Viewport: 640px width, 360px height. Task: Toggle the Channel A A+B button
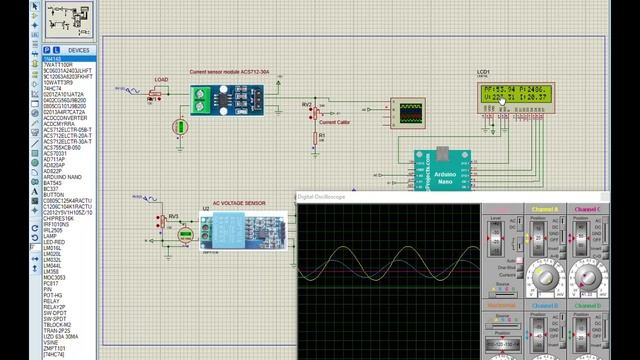coord(563,256)
